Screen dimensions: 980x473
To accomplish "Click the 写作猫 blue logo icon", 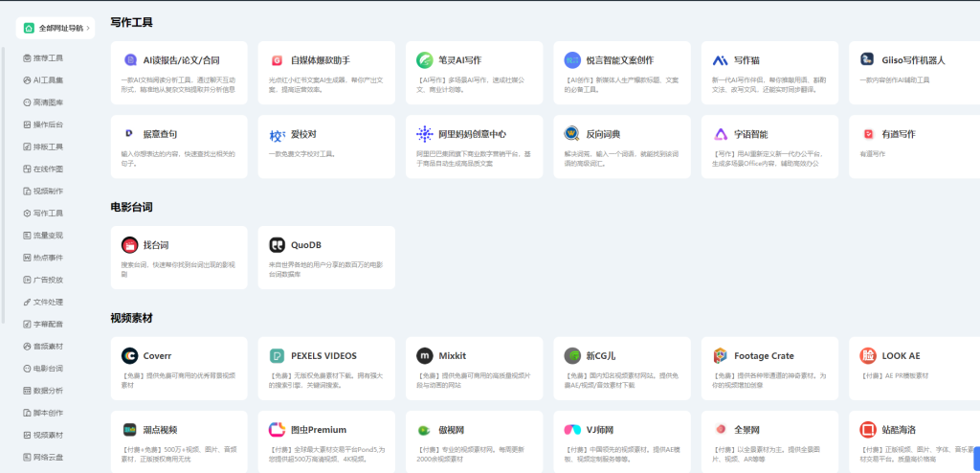I will [720, 60].
